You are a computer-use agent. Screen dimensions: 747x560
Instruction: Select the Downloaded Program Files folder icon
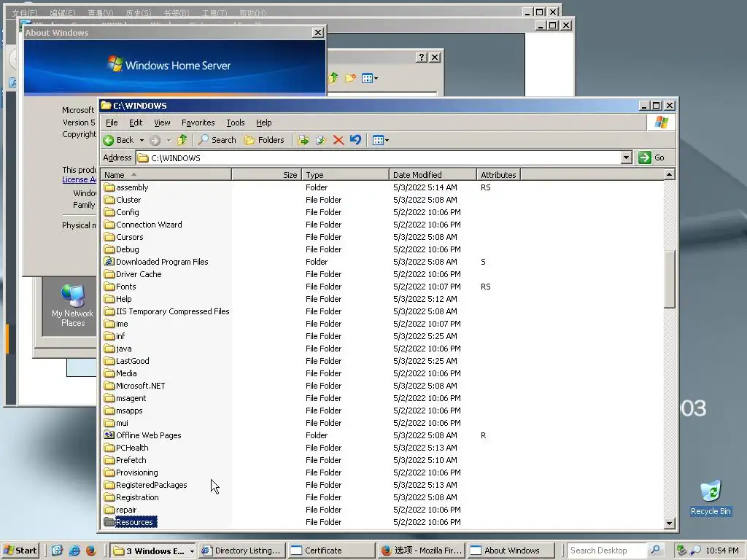[109, 262]
